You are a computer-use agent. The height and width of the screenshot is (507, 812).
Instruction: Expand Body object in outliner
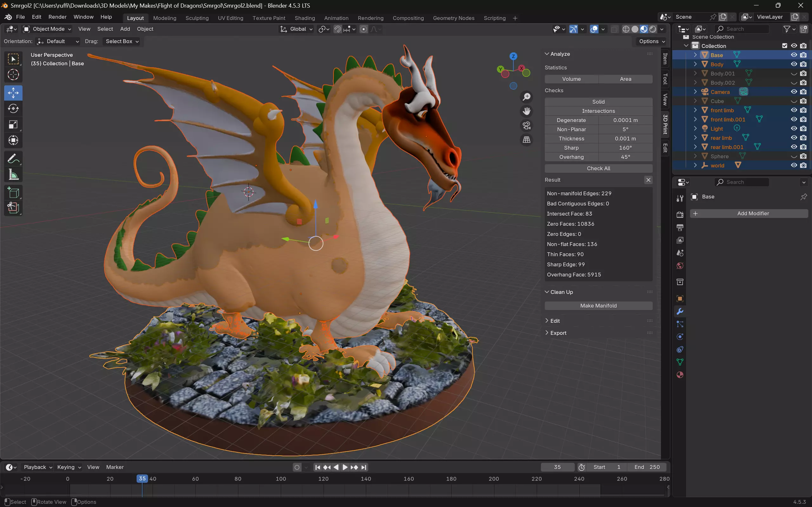tap(695, 64)
